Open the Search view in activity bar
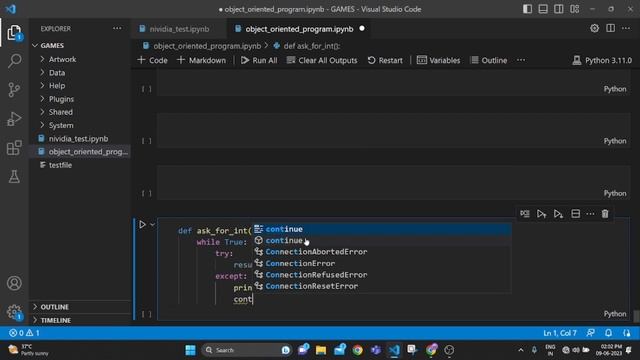This screenshot has height=360, width=640. pyautogui.click(x=14, y=61)
